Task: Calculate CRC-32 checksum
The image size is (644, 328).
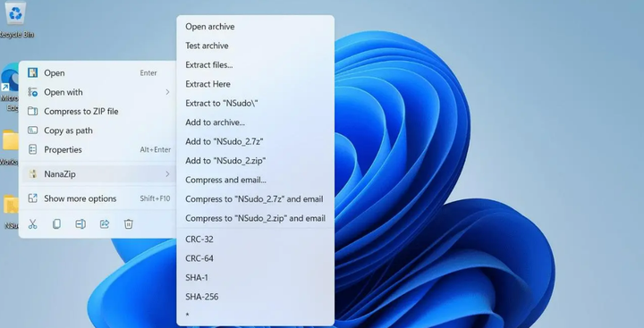Action: pyautogui.click(x=255, y=239)
